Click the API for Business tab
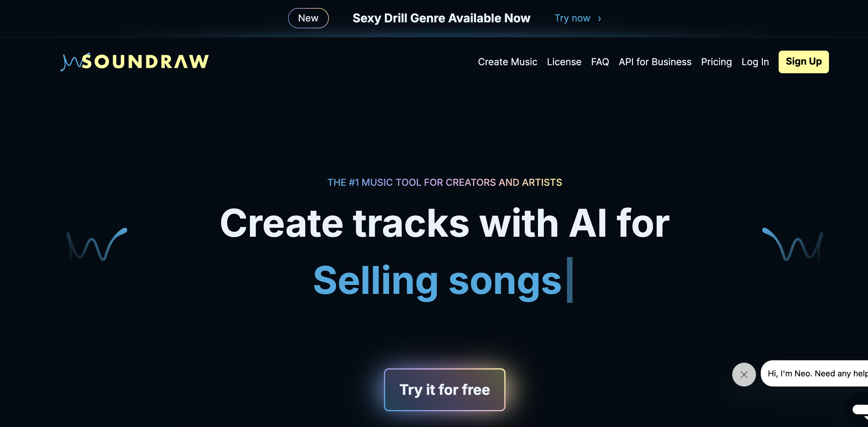This screenshot has width=868, height=427. point(655,61)
